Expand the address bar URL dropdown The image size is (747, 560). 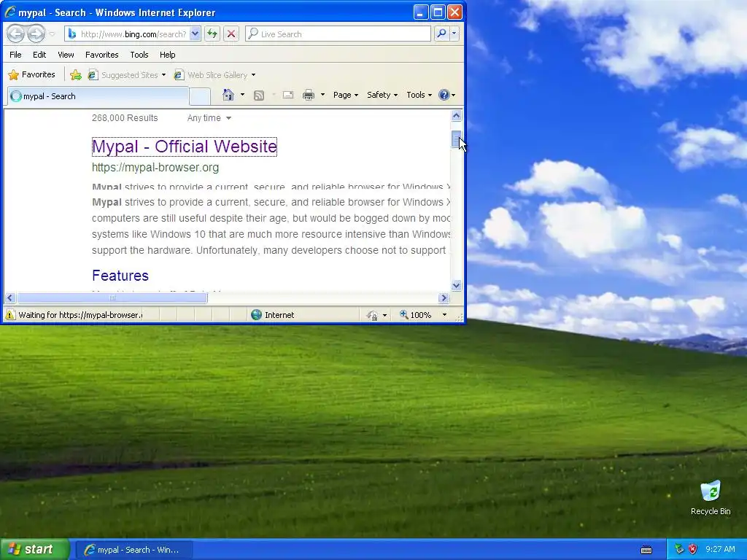coord(195,34)
